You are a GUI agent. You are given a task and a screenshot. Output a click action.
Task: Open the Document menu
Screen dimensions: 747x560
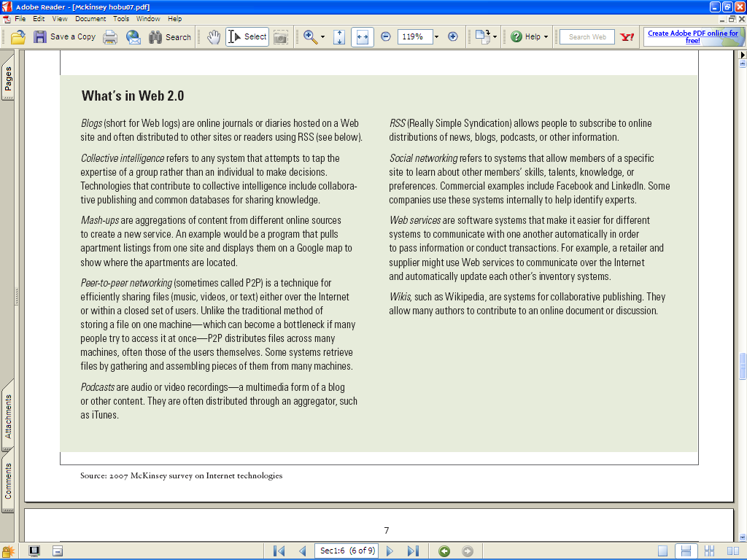[x=90, y=18]
